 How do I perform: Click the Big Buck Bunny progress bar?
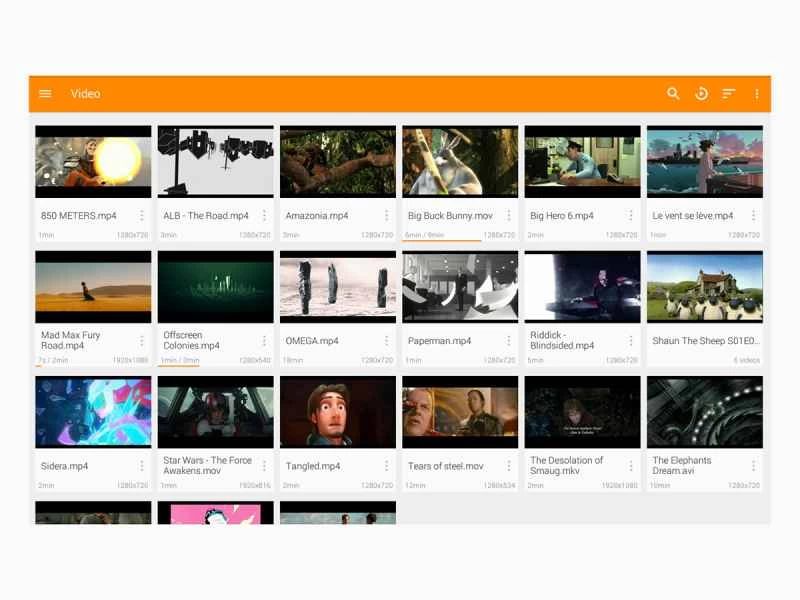coord(441,241)
